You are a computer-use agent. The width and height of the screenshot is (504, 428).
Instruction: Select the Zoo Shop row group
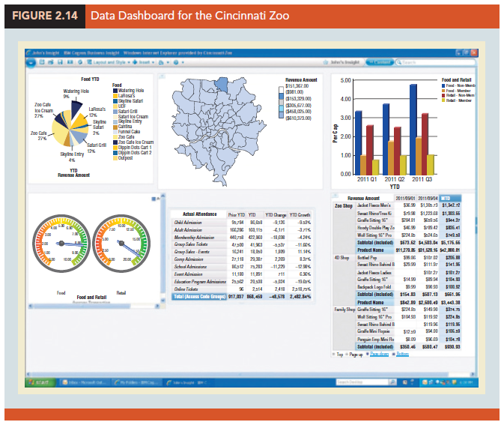[x=344, y=205]
